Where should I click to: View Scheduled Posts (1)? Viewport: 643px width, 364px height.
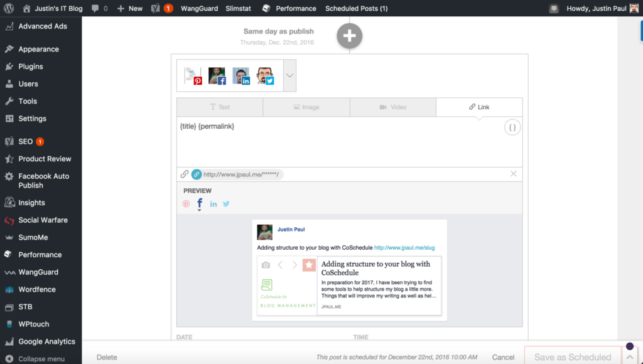pos(357,8)
